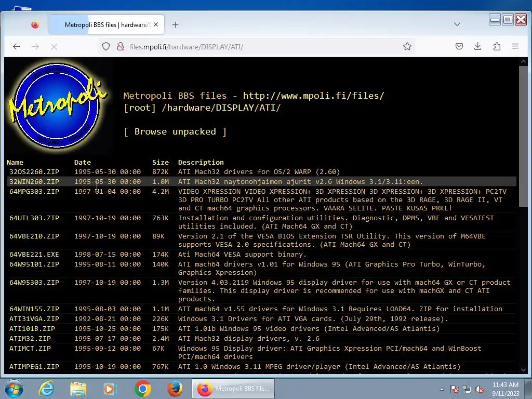Click the scrollbar up arrow
Screen dimensions: 532x399
pos(523,62)
